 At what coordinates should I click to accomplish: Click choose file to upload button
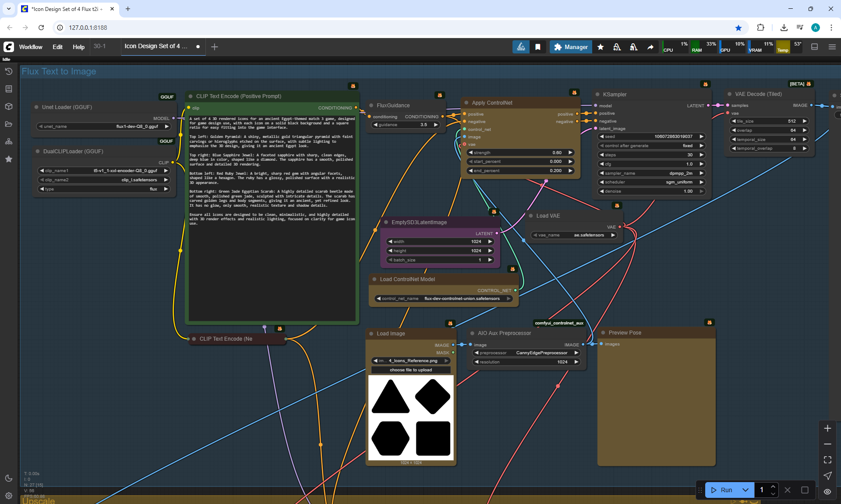click(x=410, y=370)
